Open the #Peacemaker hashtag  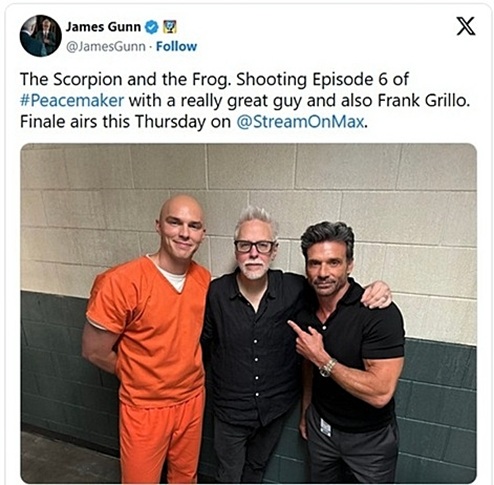coord(72,100)
